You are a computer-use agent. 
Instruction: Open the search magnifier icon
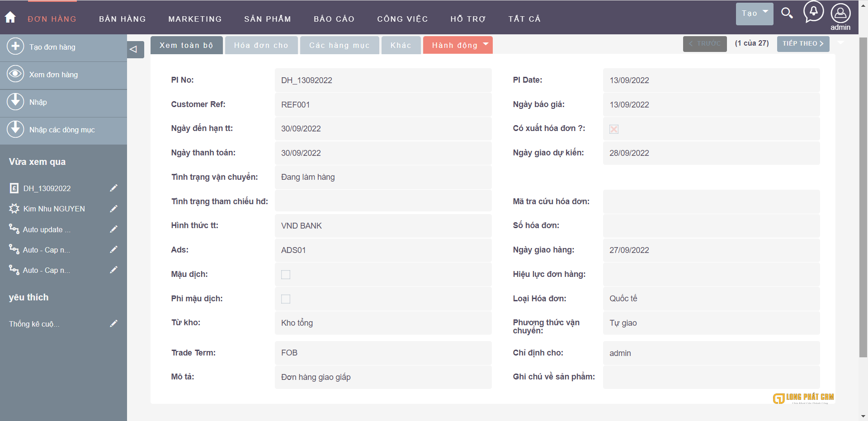787,13
